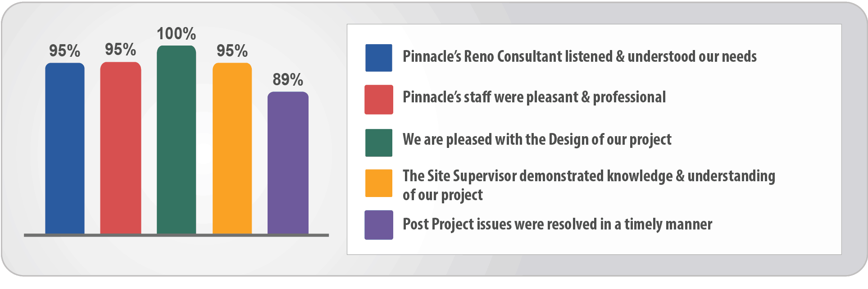Click the 89% label above purple bar

click(288, 80)
